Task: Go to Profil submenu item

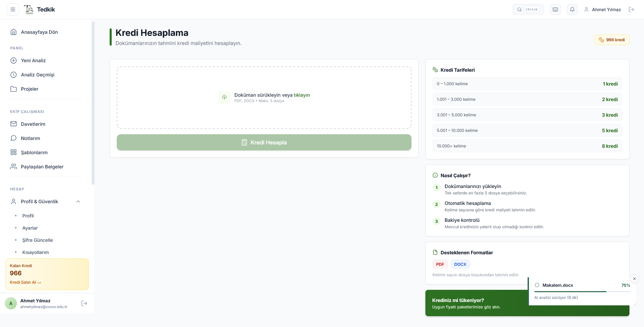Action: click(28, 216)
